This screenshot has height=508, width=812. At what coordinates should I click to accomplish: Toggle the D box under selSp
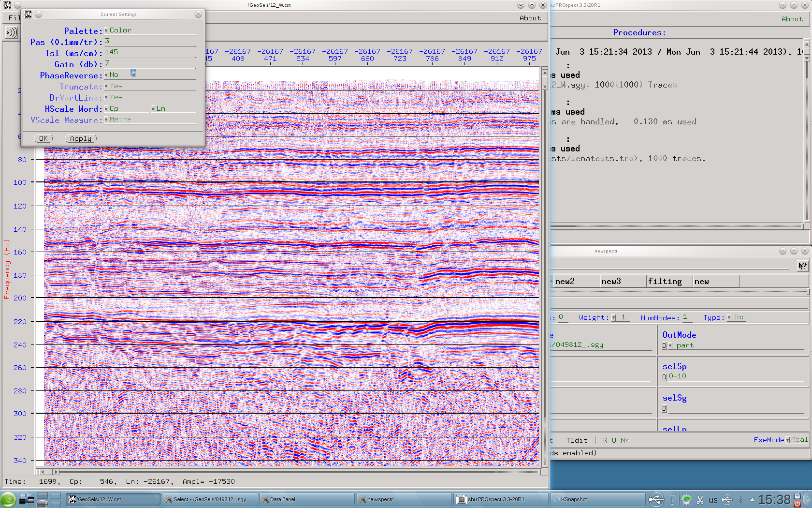point(664,377)
